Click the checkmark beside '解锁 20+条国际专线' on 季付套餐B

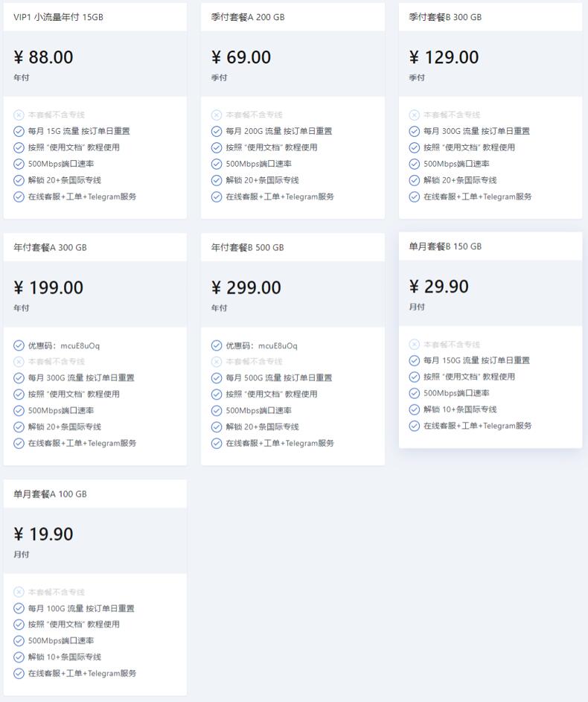pyautogui.click(x=414, y=180)
